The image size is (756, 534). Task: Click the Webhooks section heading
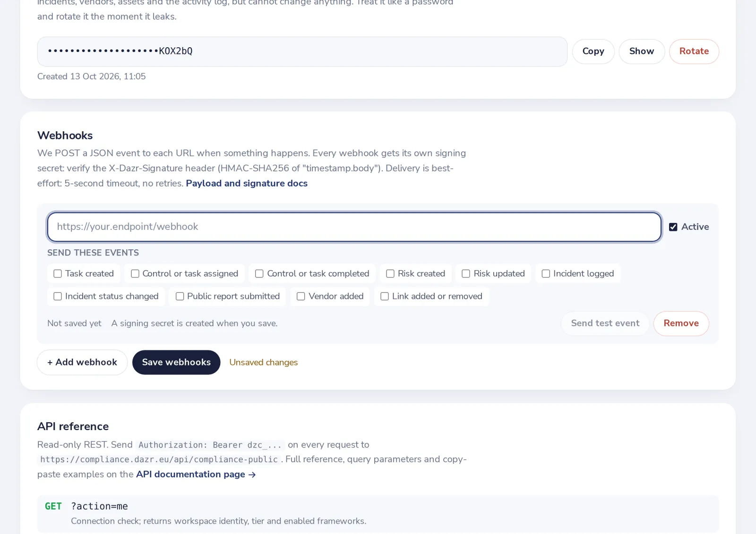click(65, 136)
